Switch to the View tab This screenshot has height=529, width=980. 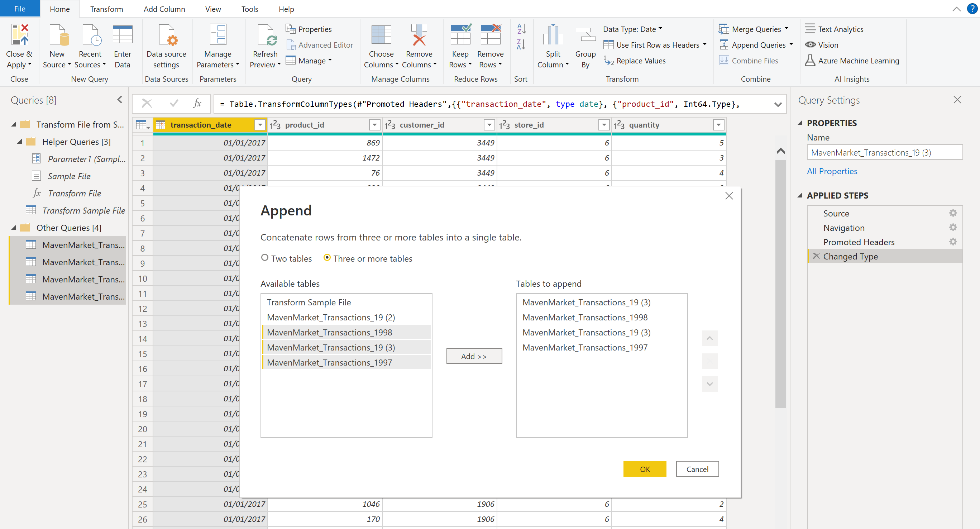click(213, 9)
